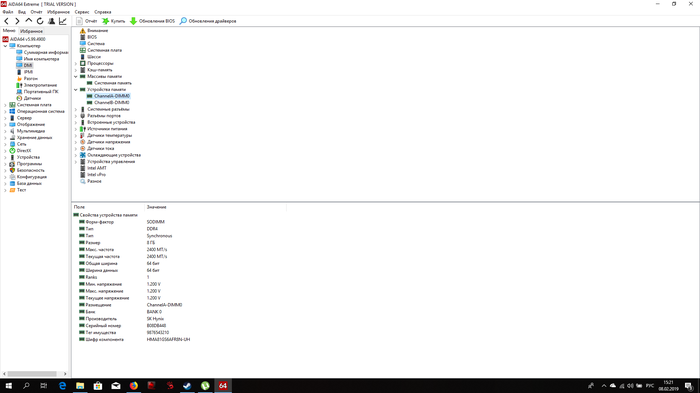Collapse the Компьютер tree node

click(x=5, y=46)
